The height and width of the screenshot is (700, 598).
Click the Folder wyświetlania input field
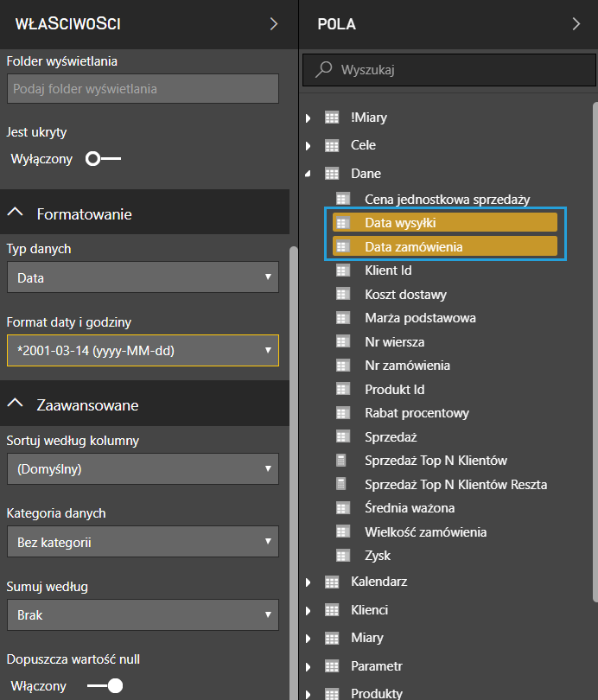(143, 89)
